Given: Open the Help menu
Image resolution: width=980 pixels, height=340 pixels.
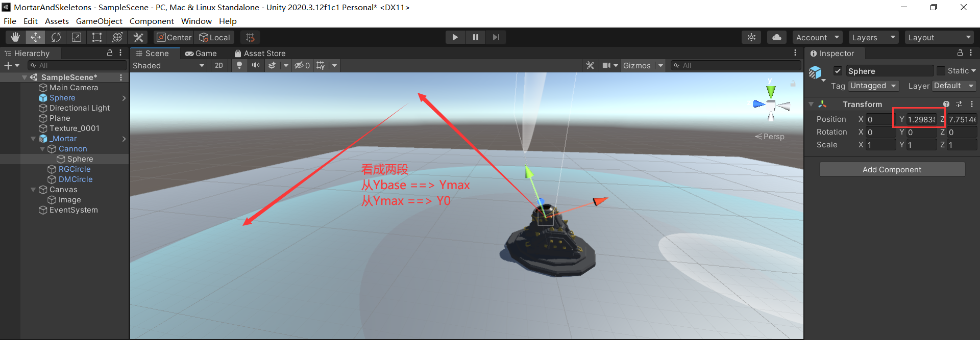Looking at the screenshot, I should [x=228, y=21].
